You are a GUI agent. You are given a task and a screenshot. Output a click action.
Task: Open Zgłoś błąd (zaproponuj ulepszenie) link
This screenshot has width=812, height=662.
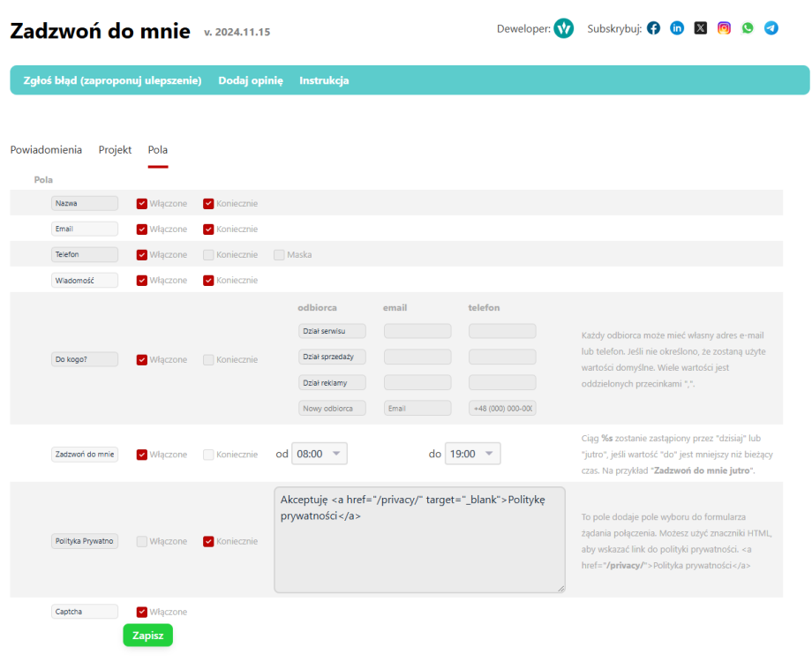(x=112, y=80)
